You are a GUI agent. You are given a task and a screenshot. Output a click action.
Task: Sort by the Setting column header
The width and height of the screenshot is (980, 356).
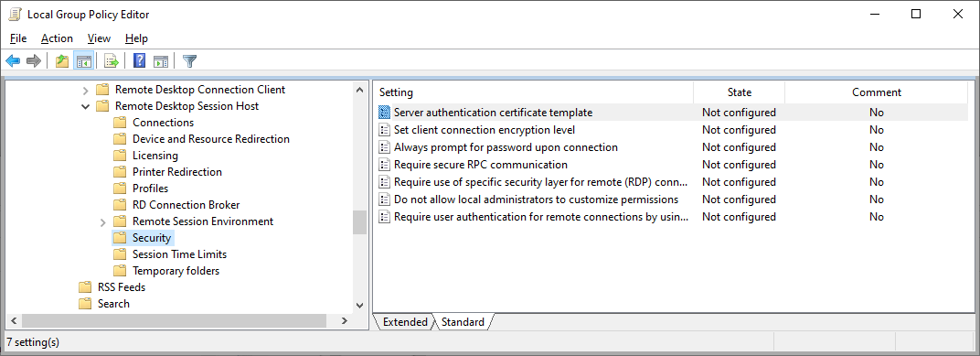533,92
